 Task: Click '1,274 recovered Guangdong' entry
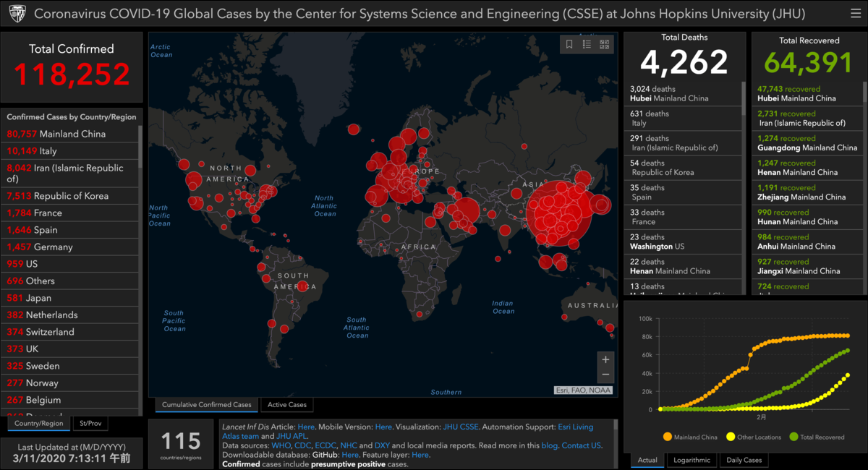pyautogui.click(x=807, y=143)
